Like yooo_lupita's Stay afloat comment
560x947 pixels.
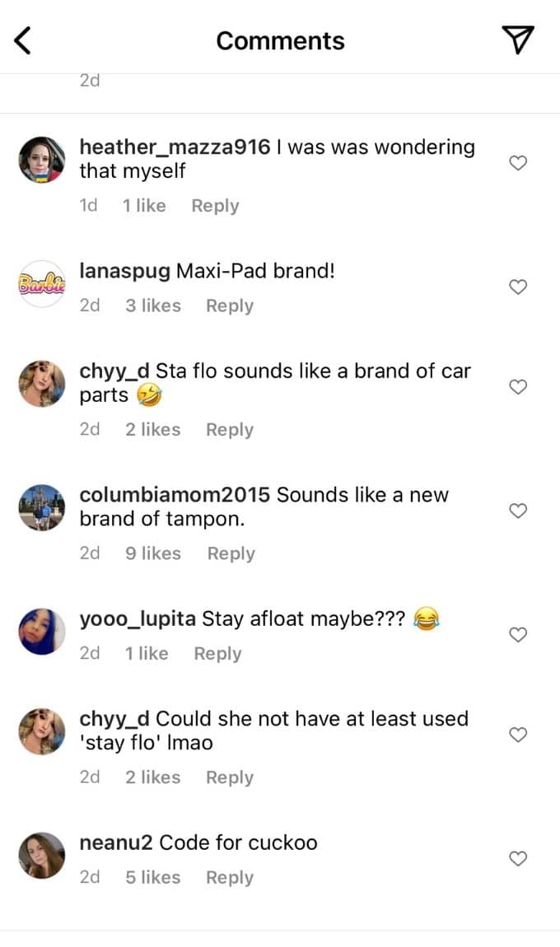pos(518,635)
